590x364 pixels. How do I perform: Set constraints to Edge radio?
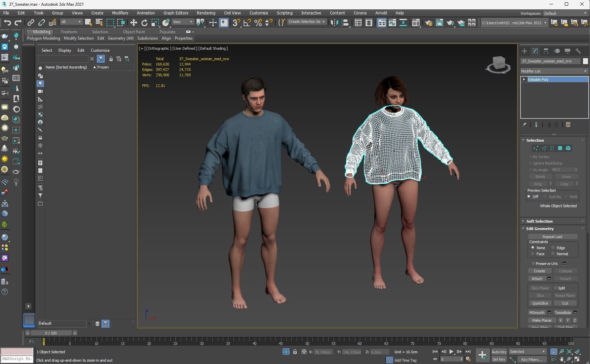(553, 247)
